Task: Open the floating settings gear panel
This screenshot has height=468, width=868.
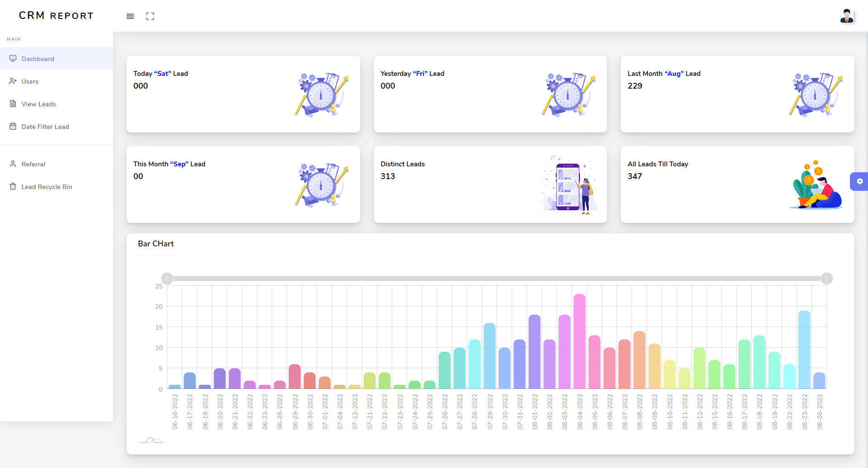Action: [859, 181]
